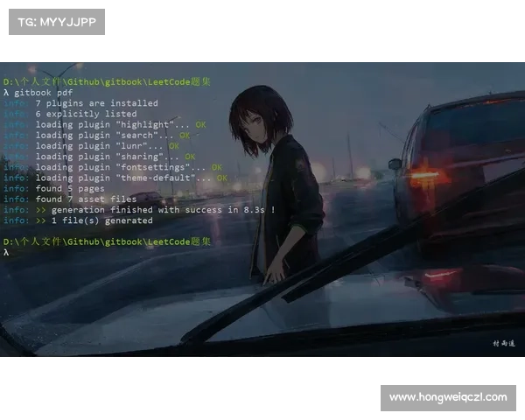
Task: Click the second LeetCode题集 path at the bottom prompt
Action: coord(107,241)
